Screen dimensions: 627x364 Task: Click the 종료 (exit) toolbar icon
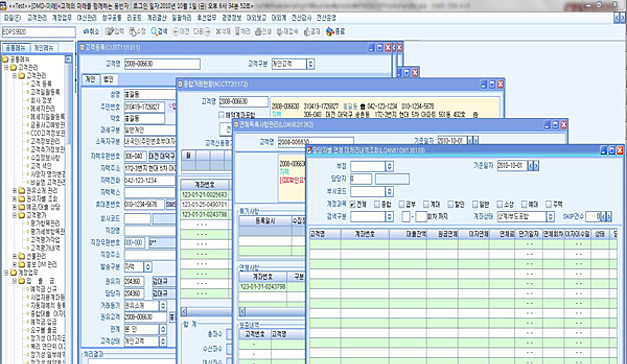pos(330,31)
